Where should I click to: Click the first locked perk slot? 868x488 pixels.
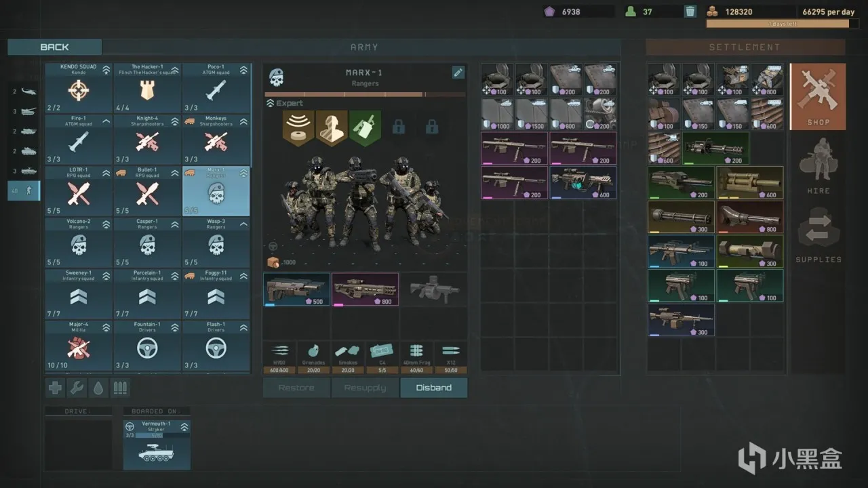coord(399,126)
